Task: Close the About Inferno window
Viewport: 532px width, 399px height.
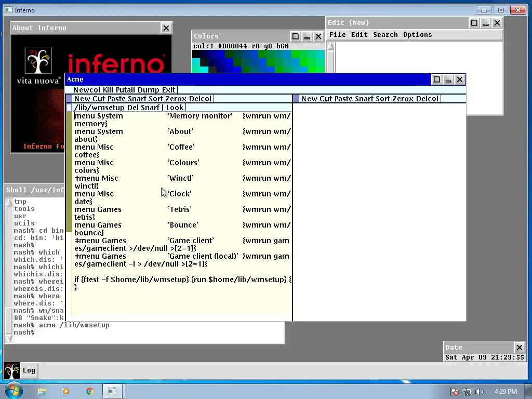Action: pos(166,28)
